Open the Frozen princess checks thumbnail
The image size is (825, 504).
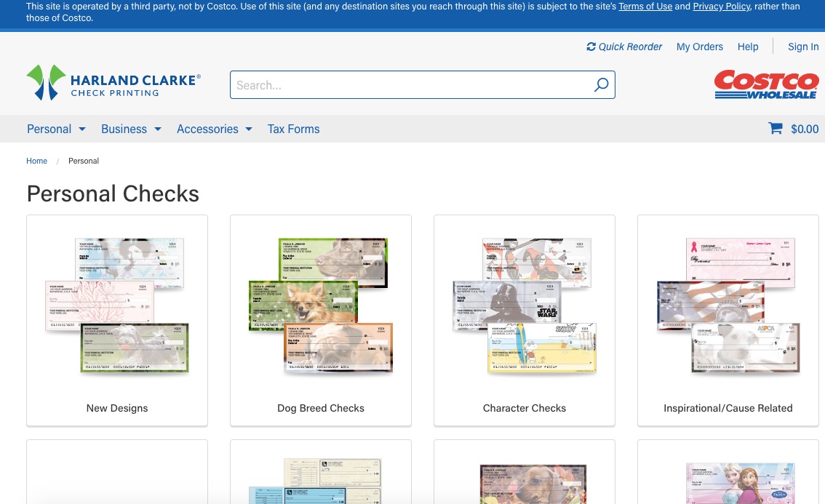(740, 483)
